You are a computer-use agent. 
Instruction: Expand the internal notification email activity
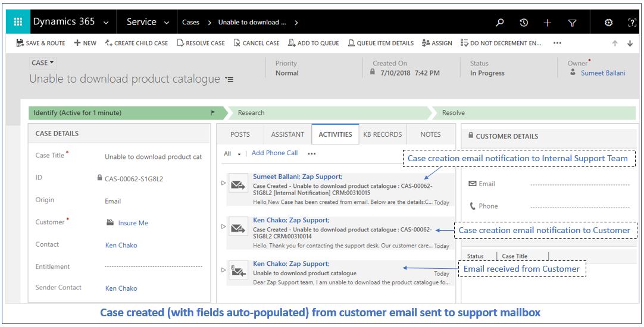(223, 183)
